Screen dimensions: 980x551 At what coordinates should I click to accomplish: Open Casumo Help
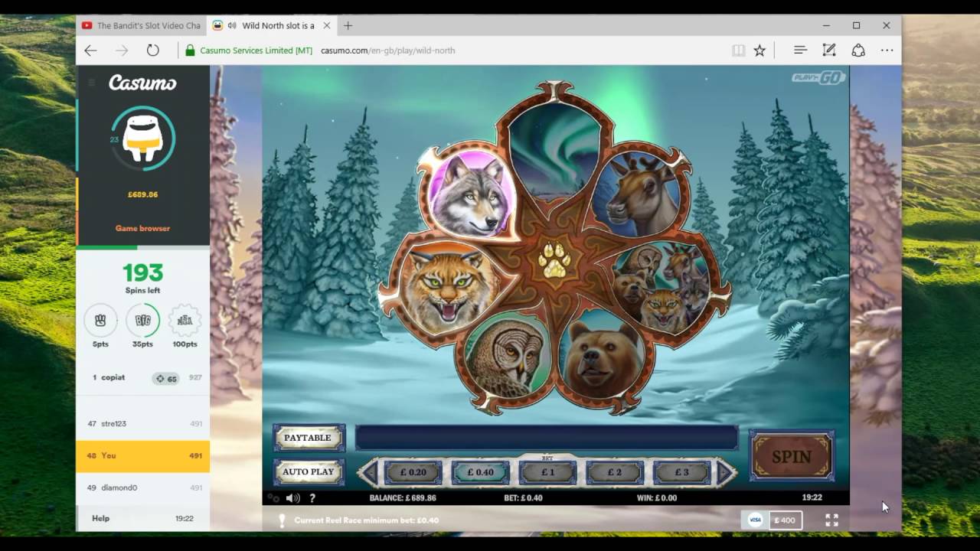click(x=101, y=518)
